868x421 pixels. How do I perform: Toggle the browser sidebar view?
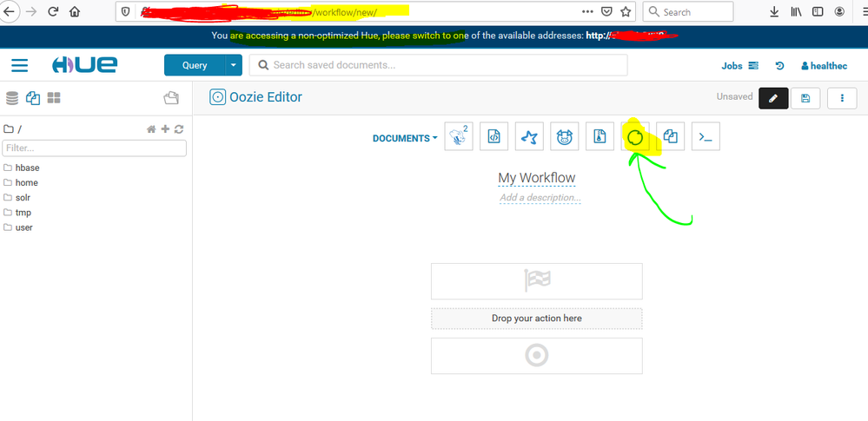coord(818,11)
